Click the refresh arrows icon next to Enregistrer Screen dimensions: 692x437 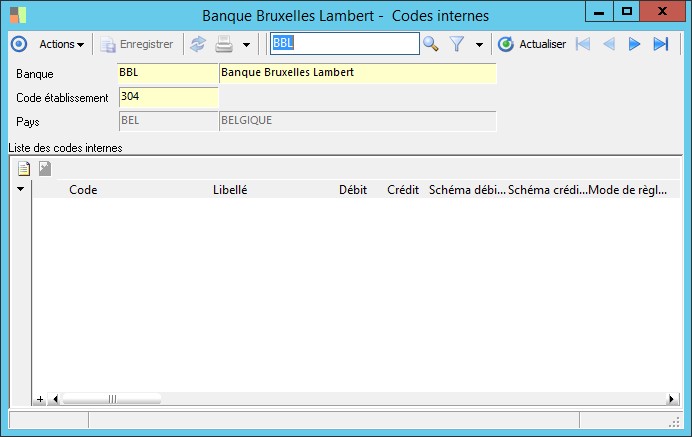coord(198,44)
